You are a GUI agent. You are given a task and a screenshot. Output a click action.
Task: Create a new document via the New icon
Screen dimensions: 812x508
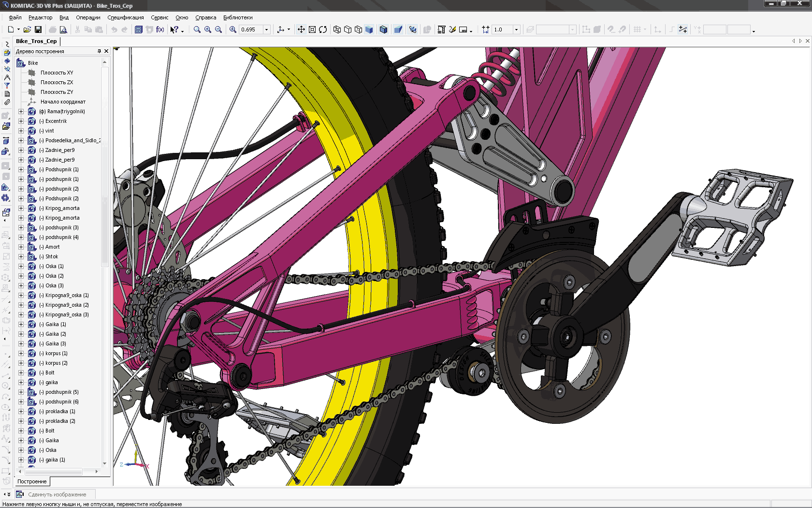tap(11, 30)
